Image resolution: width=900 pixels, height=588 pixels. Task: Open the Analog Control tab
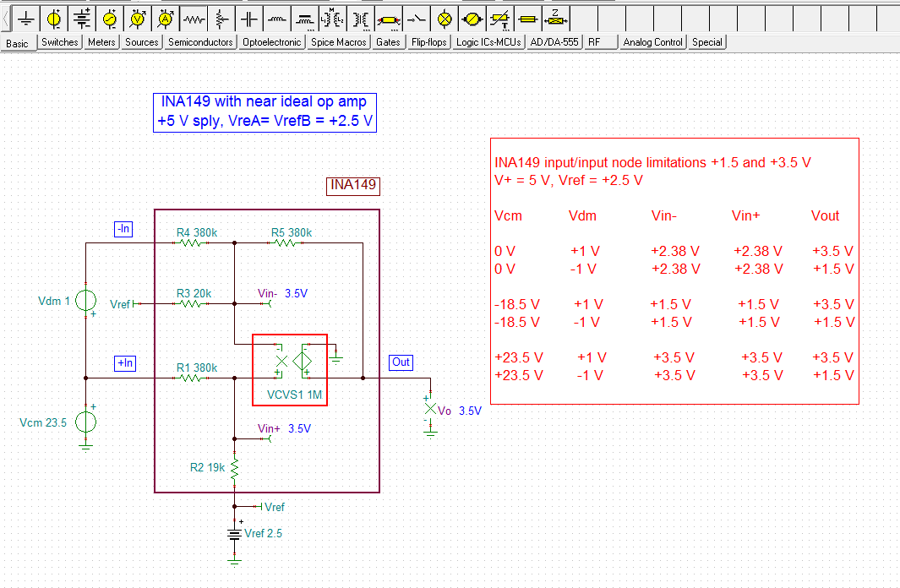tap(652, 42)
